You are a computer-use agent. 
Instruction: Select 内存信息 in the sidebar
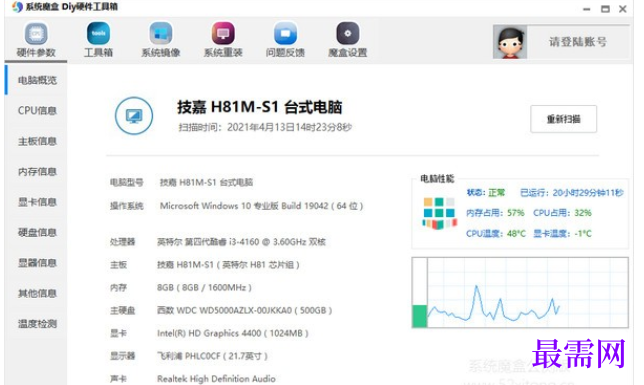[x=37, y=172]
